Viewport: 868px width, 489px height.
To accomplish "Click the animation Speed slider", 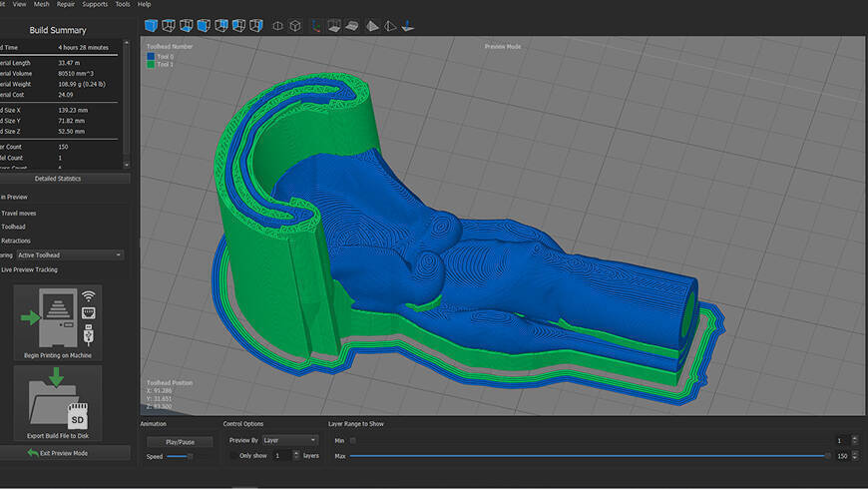I will 180,456.
